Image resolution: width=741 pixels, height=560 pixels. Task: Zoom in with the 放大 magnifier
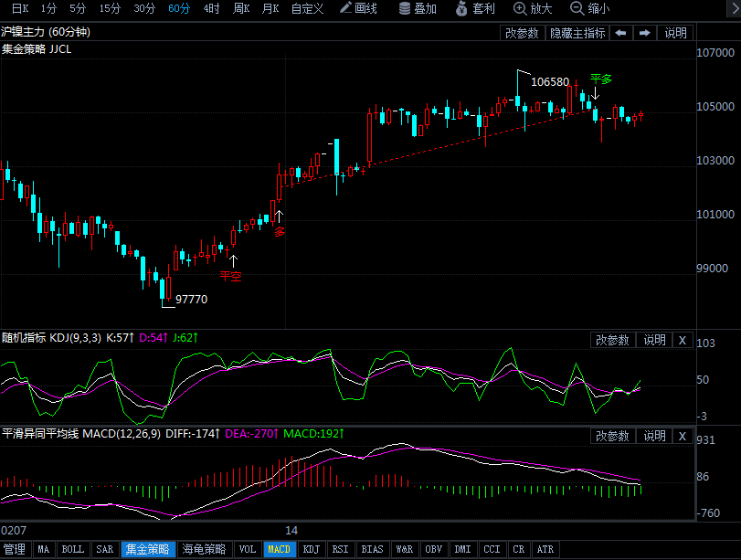[533, 8]
